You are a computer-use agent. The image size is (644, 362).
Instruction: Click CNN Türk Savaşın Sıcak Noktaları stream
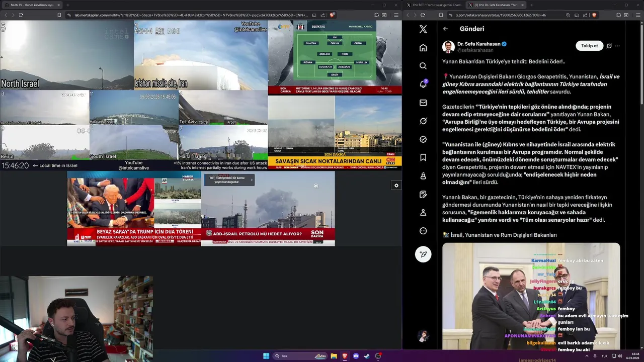335,132
